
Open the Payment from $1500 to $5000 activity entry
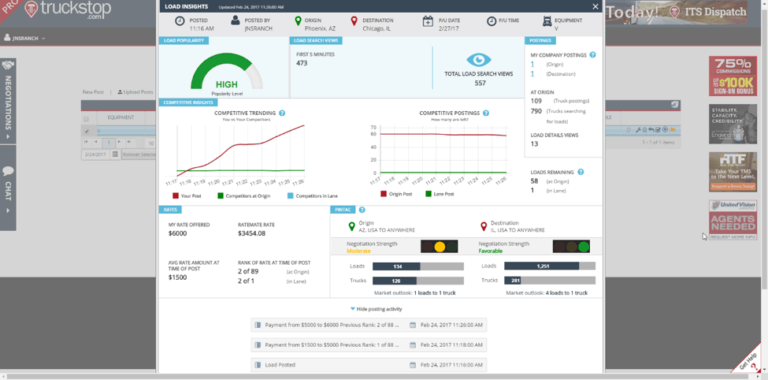point(368,345)
